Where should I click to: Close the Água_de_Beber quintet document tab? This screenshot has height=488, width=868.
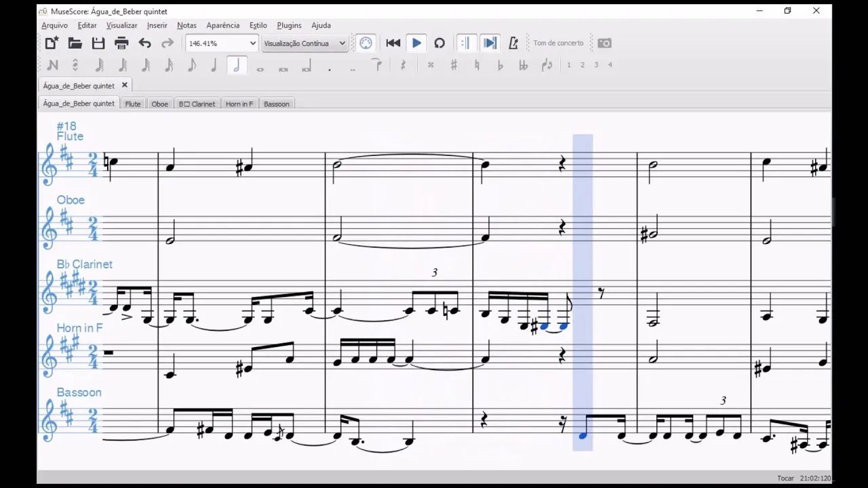coord(124,85)
